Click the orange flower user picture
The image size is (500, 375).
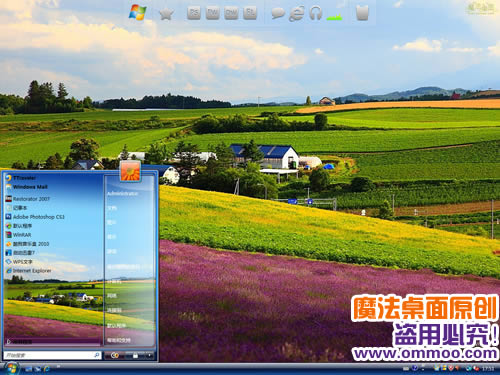130,172
